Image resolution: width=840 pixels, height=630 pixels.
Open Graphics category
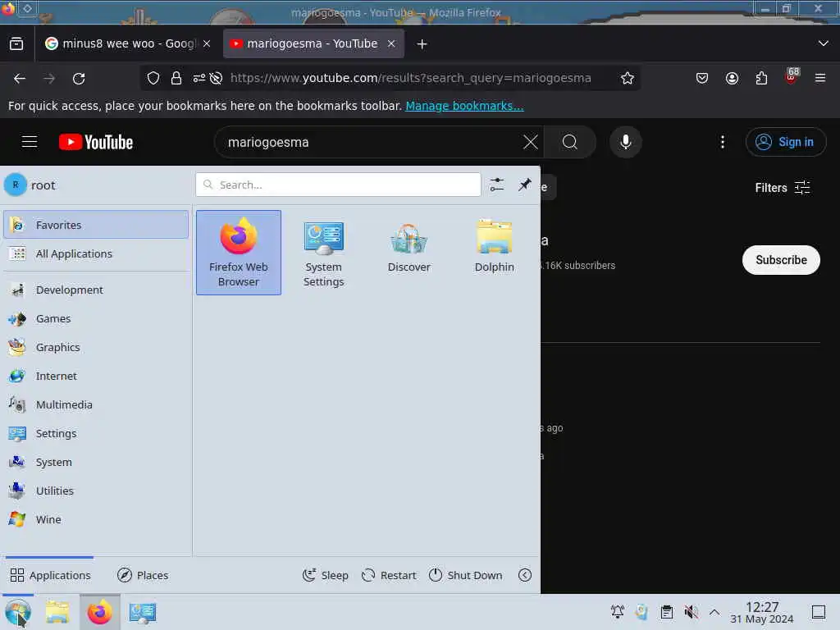pyautogui.click(x=96, y=348)
